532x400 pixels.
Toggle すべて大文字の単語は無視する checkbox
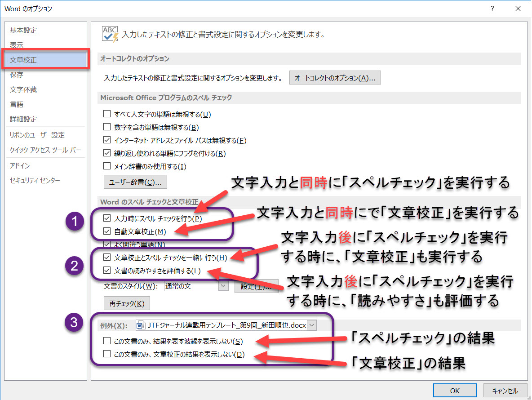click(x=107, y=114)
